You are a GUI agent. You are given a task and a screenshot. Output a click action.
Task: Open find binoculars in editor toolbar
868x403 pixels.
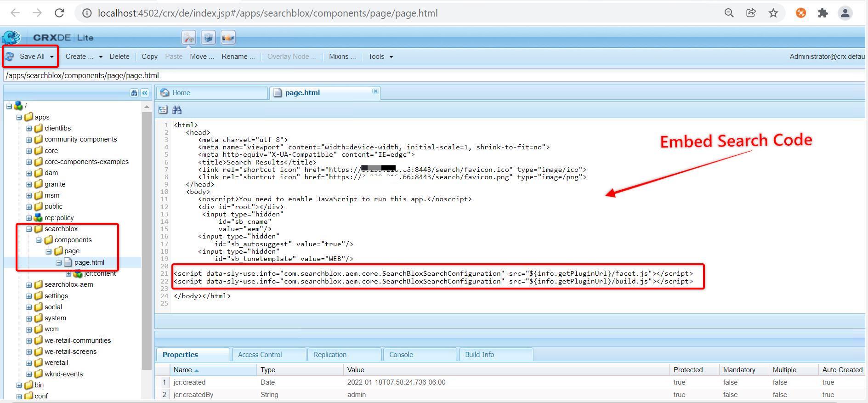[177, 109]
